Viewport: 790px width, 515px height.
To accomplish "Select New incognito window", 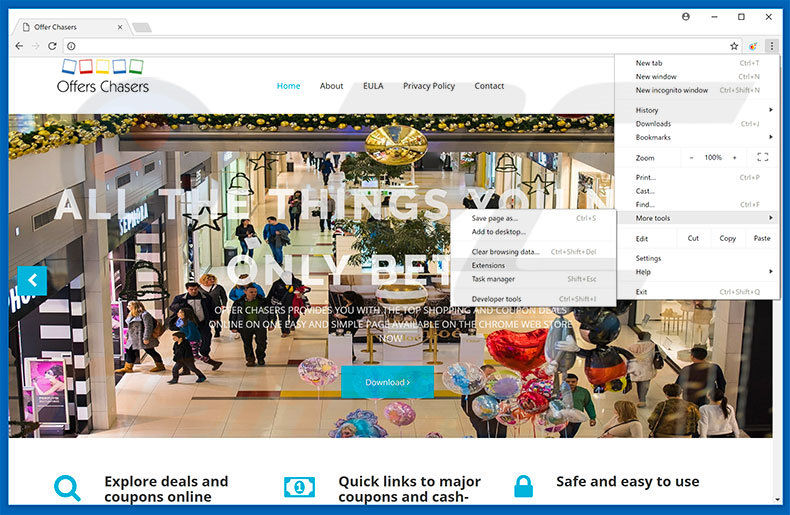I will click(697, 90).
